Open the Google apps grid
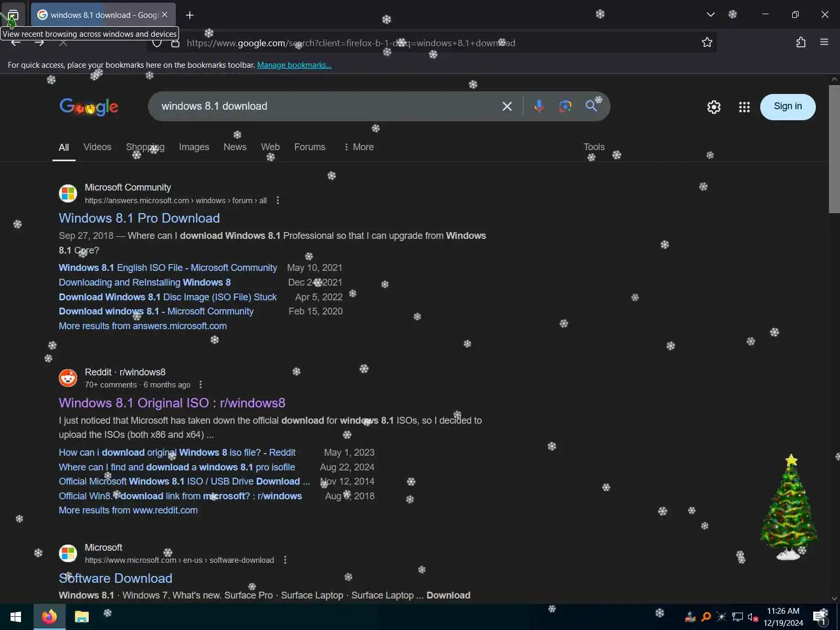This screenshot has height=630, width=840. (744, 107)
